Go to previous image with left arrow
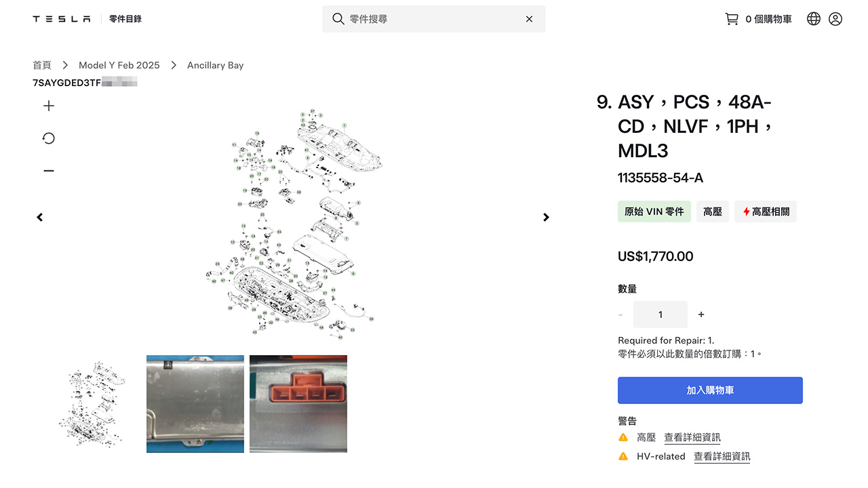 point(40,218)
